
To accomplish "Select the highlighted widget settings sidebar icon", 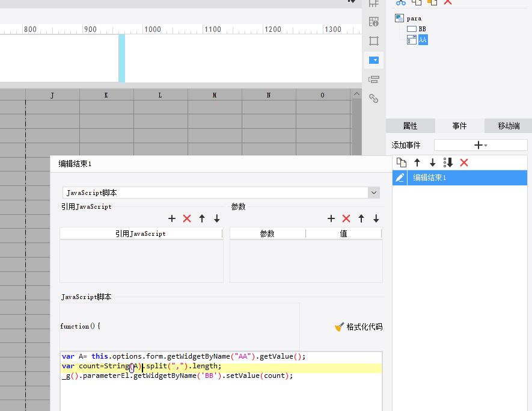I will pos(373,60).
